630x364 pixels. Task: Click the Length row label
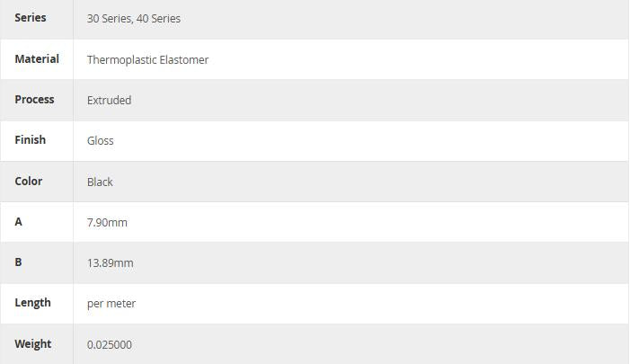[32, 303]
